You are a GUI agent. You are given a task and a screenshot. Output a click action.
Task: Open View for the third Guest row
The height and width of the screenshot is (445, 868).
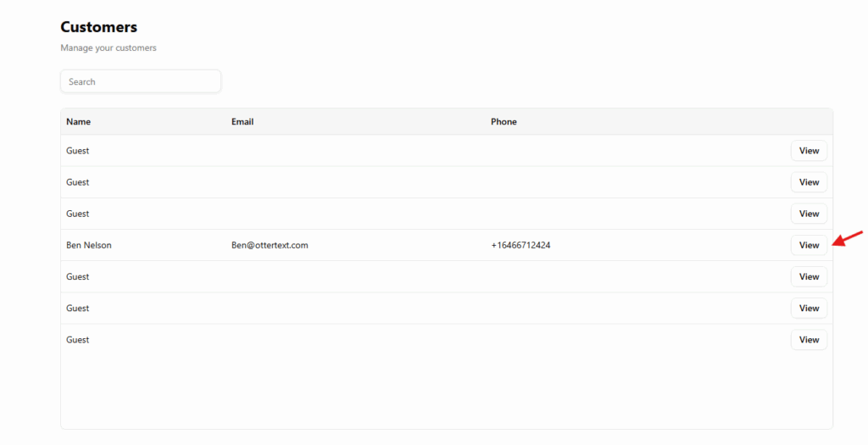[x=809, y=214]
